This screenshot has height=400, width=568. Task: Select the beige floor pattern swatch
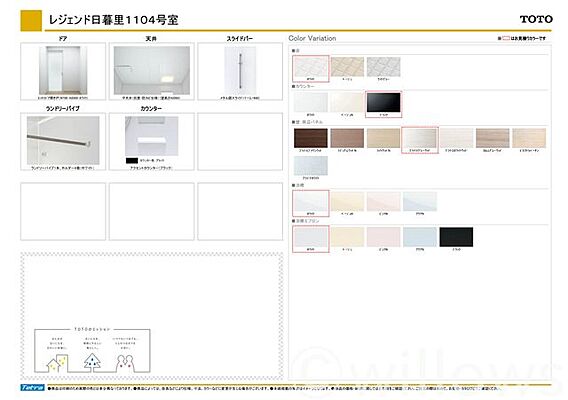[347, 67]
